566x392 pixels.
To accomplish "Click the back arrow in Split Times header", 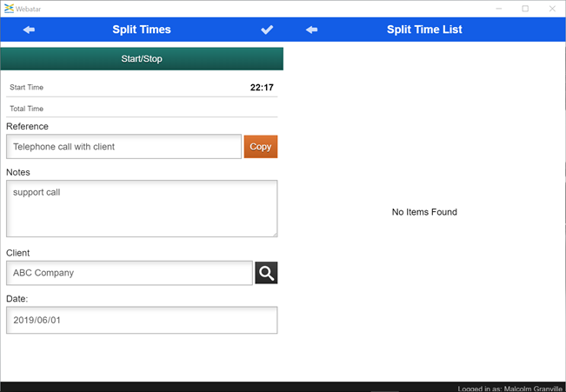I will coord(29,30).
